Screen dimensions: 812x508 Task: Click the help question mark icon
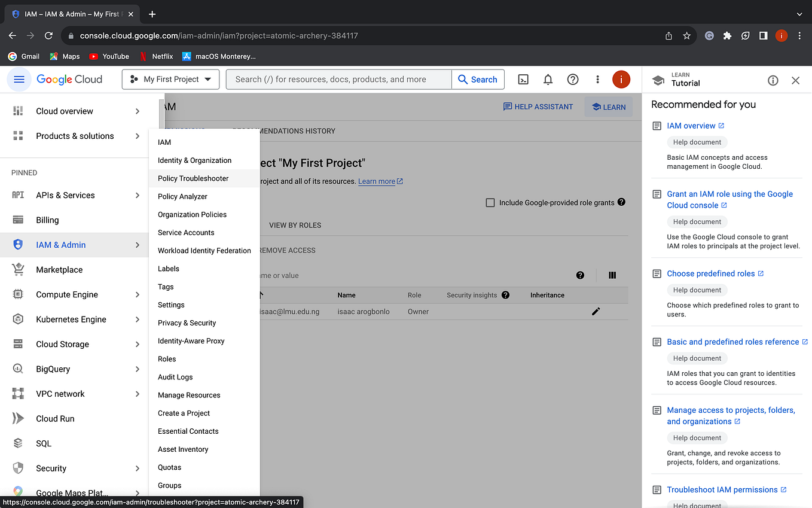pyautogui.click(x=572, y=79)
